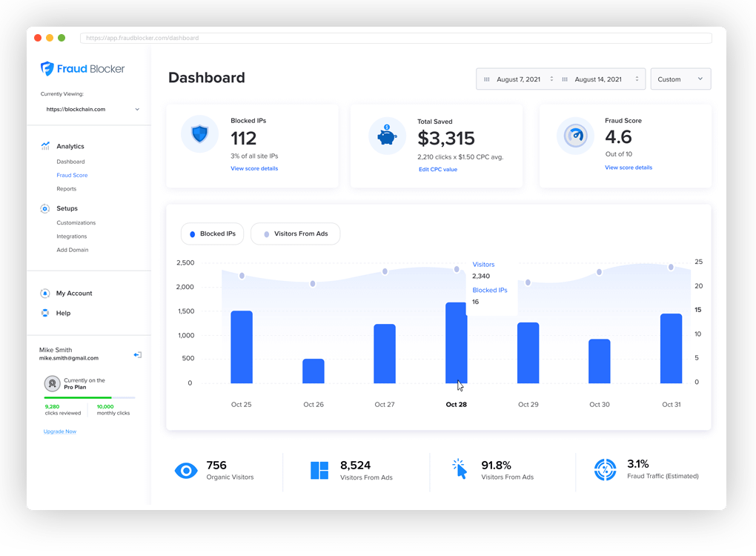756x556 pixels.
Task: Open the Custom date range dropdown
Action: [680, 79]
